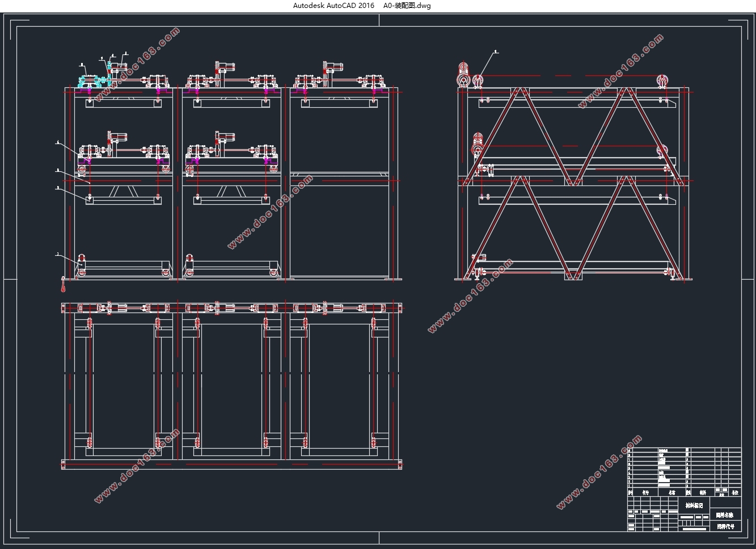Image resolution: width=756 pixels, height=549 pixels.
Task: Click the "代号" column header in parts list
Action: 645,492
